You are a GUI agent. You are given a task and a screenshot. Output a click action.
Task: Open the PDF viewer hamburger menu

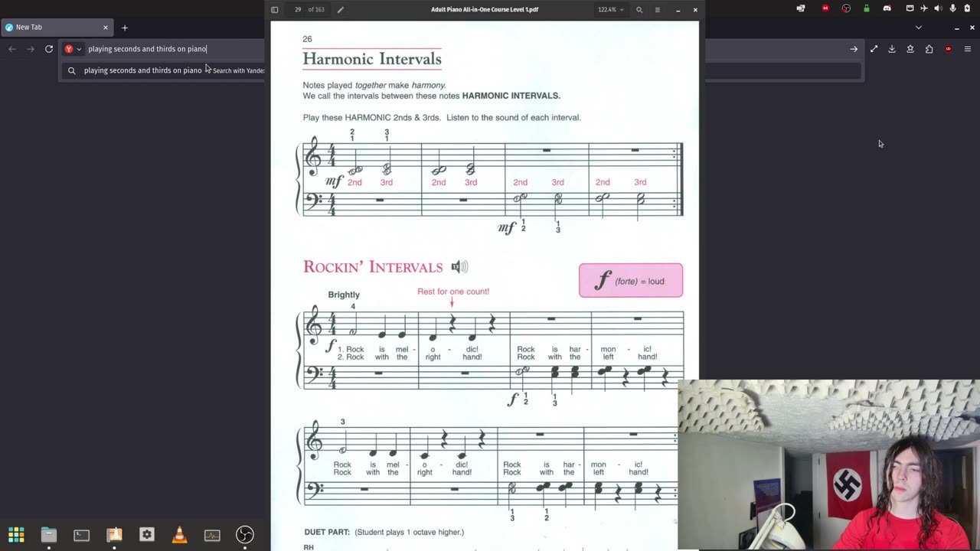point(657,10)
